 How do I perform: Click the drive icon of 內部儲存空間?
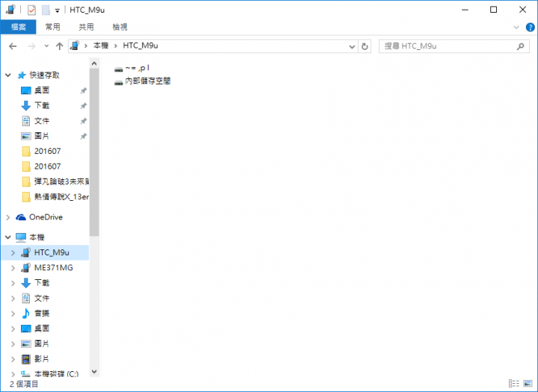tap(118, 82)
